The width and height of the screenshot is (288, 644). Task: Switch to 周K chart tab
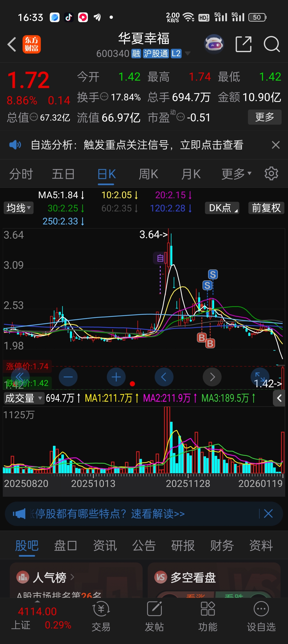(x=148, y=174)
